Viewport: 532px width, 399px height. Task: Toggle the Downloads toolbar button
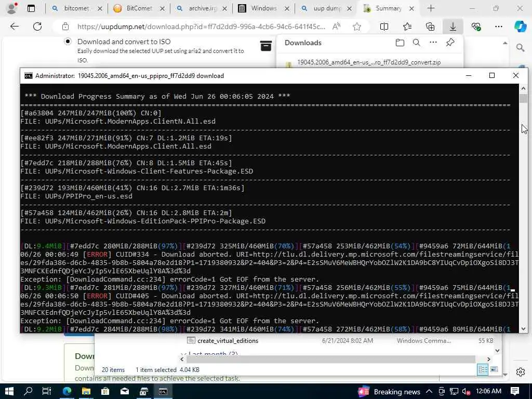[x=453, y=26]
